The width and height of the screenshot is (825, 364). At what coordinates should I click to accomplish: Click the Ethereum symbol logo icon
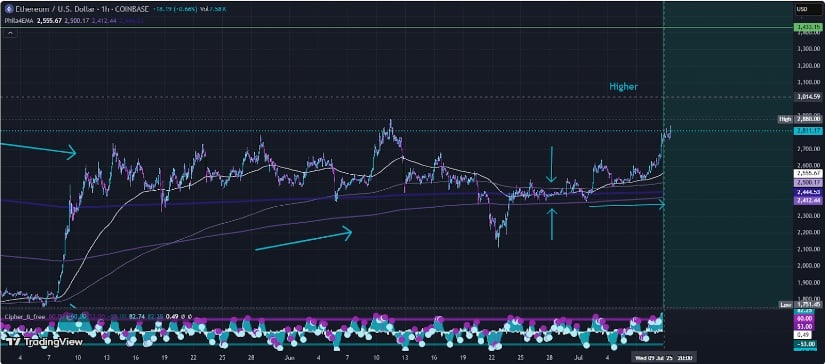pos(9,9)
